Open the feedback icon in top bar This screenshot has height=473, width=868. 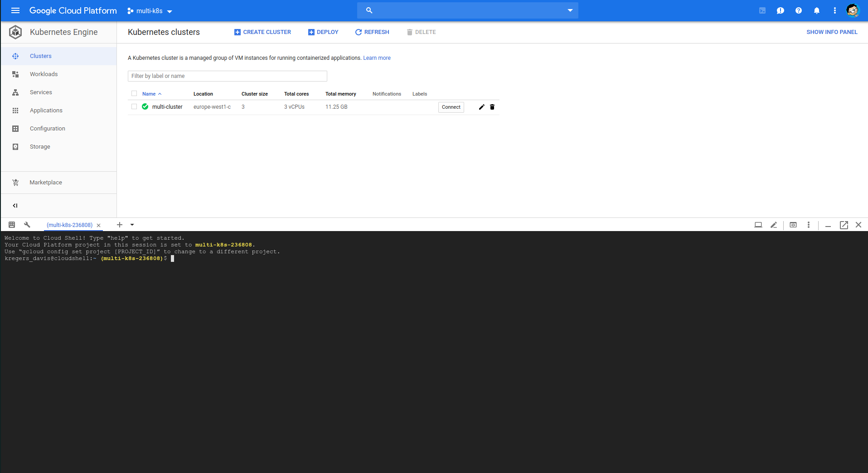tap(781, 10)
